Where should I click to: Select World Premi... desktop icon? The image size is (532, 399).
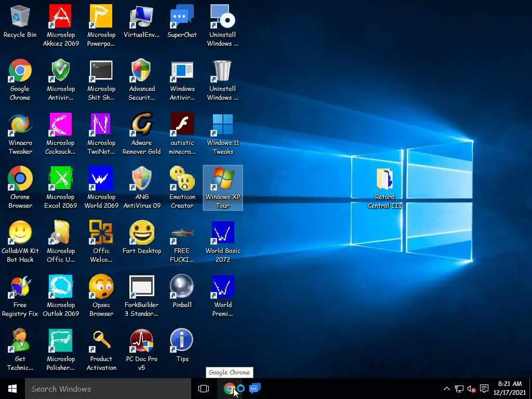pos(222,296)
